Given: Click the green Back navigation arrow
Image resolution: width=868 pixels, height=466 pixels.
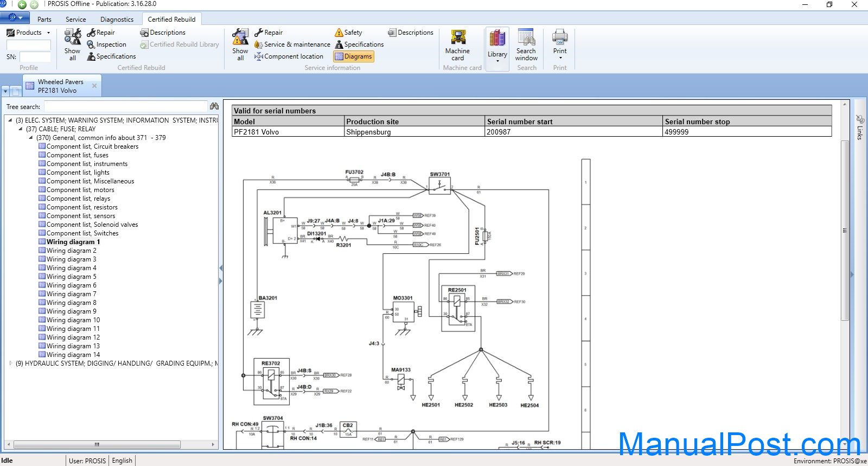Looking at the screenshot, I should [22, 4].
